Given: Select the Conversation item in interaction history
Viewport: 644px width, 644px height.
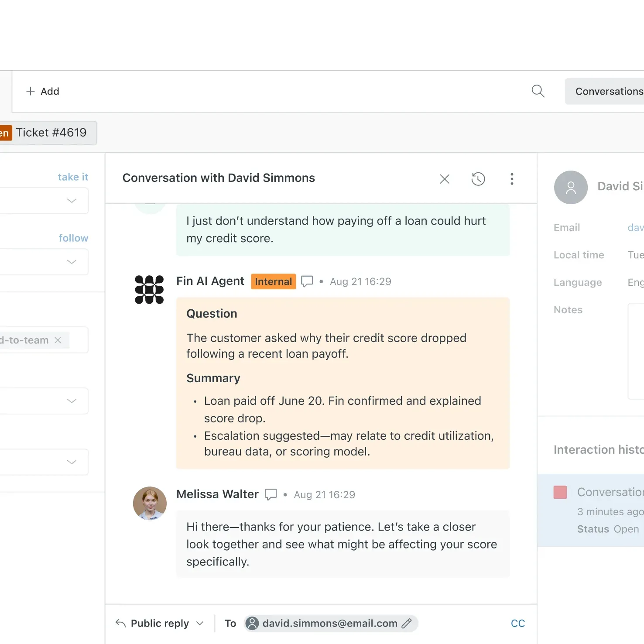Looking at the screenshot, I should [591, 510].
